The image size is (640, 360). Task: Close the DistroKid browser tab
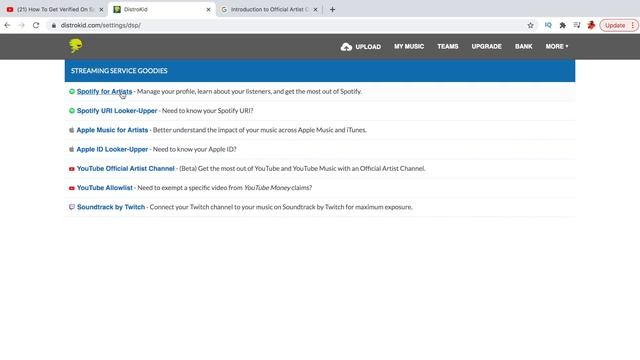[208, 9]
